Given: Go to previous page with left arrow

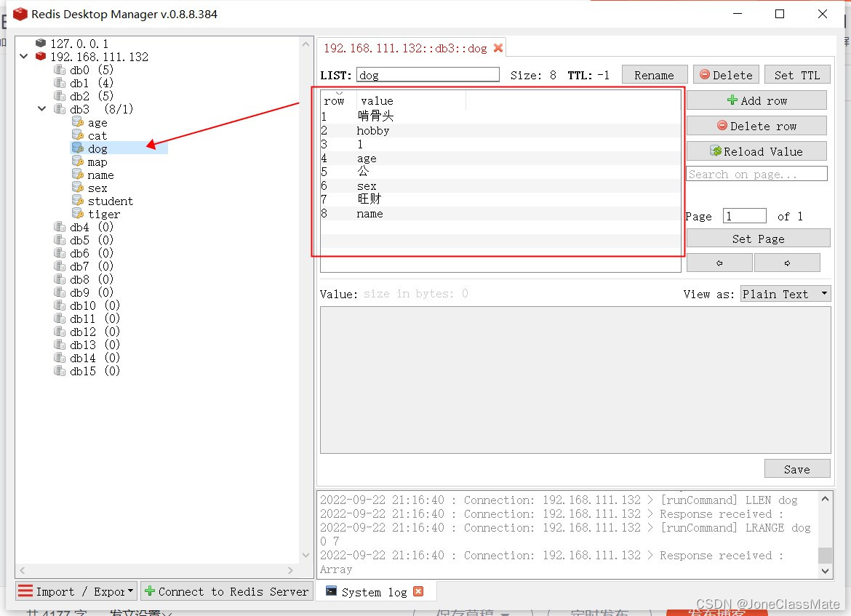Looking at the screenshot, I should [x=719, y=263].
